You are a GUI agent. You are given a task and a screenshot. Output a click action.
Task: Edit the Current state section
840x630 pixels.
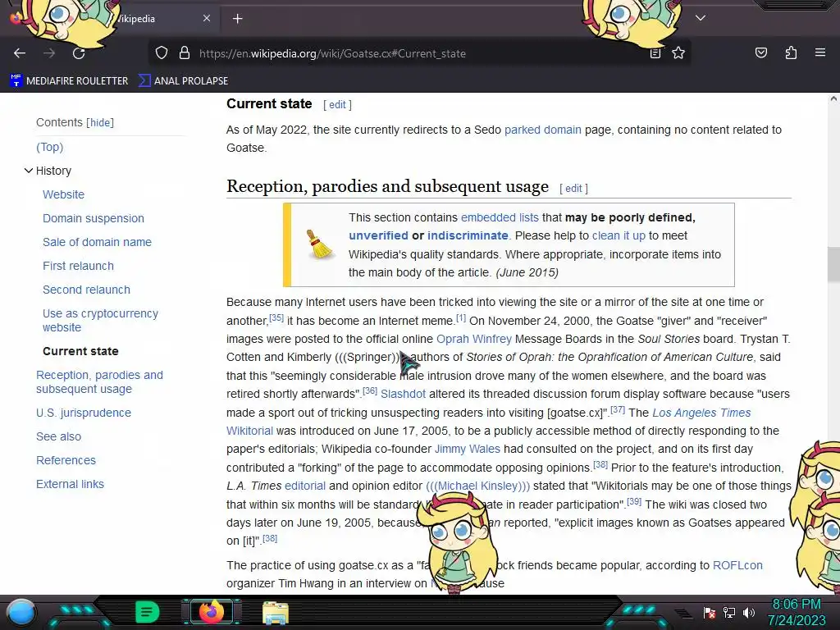point(337,105)
